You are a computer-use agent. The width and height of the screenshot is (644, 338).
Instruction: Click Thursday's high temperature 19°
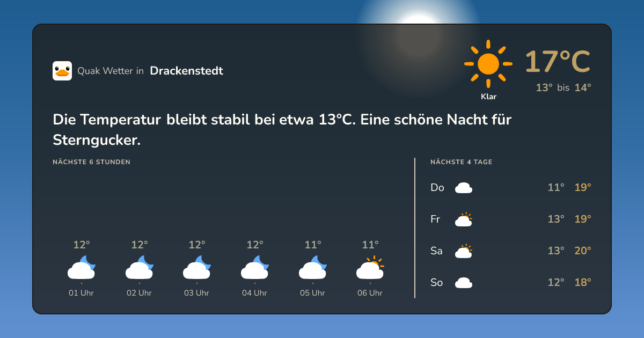(x=583, y=188)
